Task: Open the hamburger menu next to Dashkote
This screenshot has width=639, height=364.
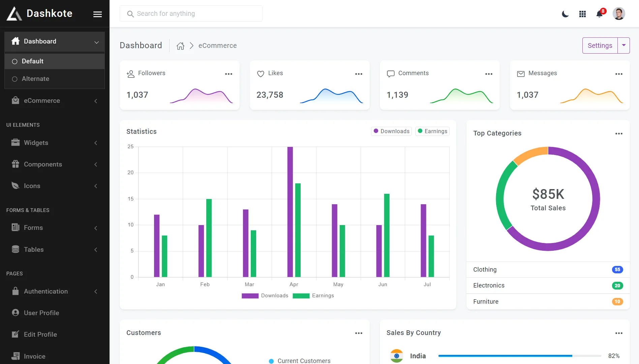Action: click(97, 14)
